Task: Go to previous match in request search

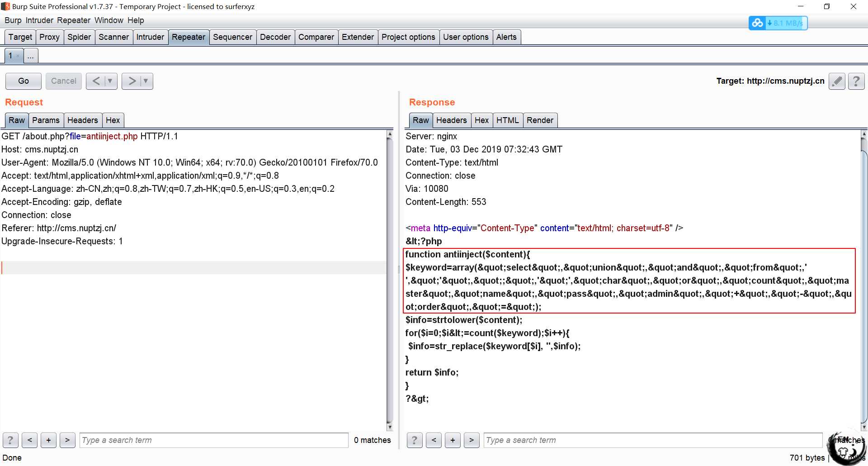Action: click(x=29, y=440)
